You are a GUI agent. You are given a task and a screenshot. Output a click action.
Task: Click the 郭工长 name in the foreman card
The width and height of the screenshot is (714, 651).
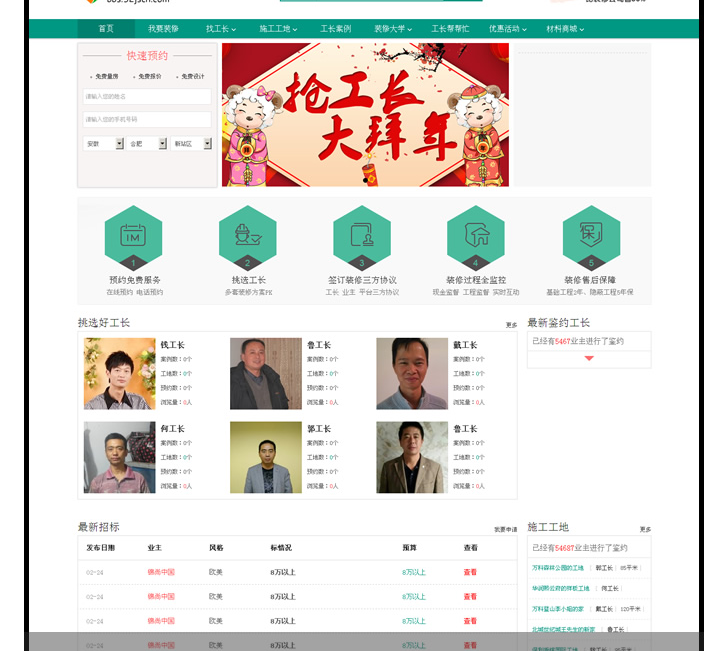coord(319,429)
